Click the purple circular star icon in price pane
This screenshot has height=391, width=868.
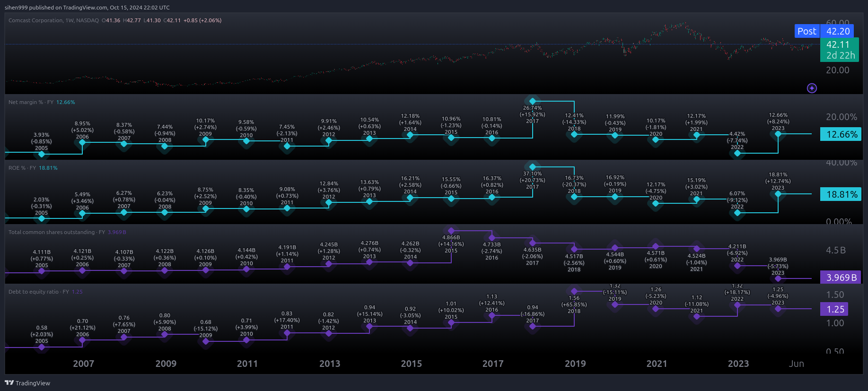[812, 88]
